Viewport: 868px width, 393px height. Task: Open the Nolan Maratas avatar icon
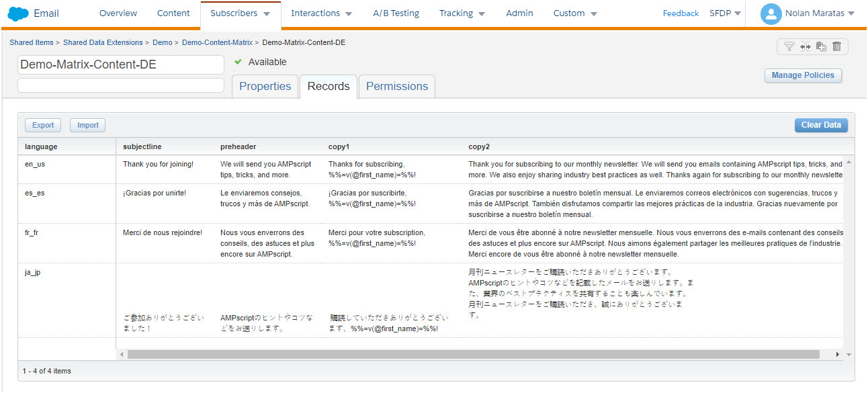coord(771,13)
